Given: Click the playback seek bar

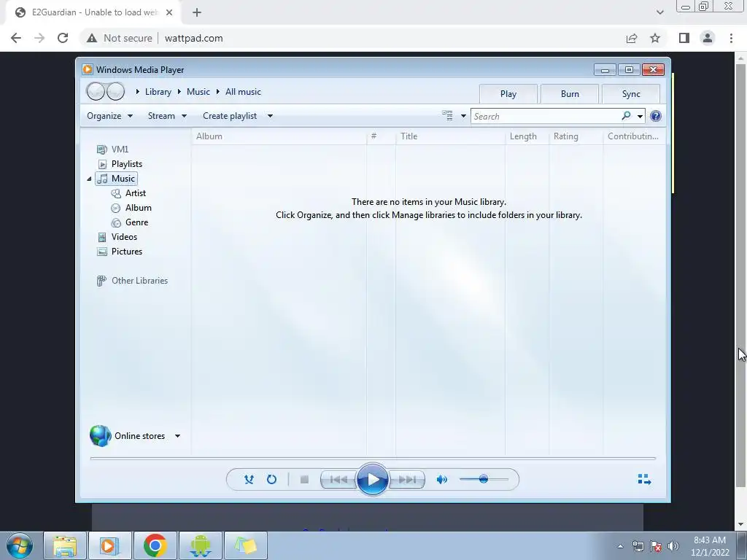Looking at the screenshot, I should click(x=373, y=458).
